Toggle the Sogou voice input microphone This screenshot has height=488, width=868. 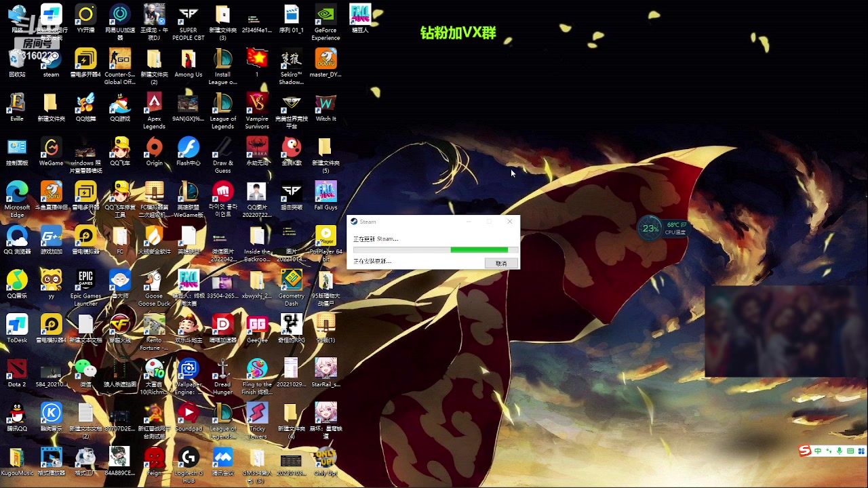pyautogui.click(x=840, y=451)
